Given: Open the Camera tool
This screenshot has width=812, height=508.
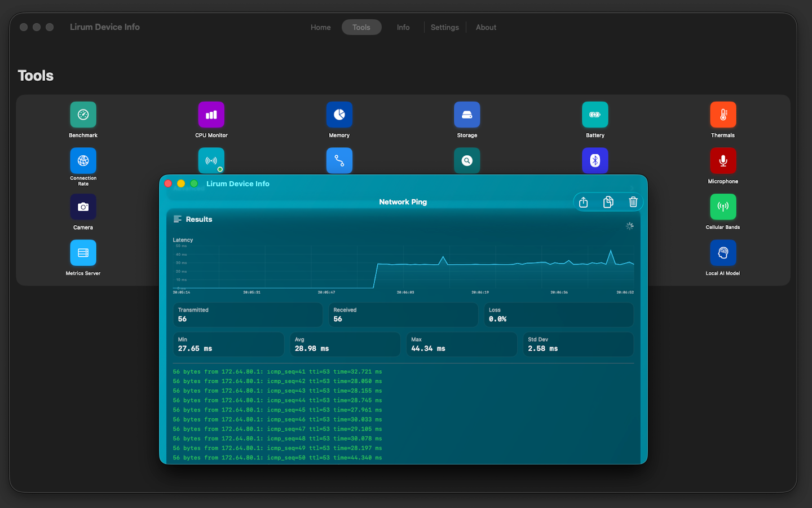Looking at the screenshot, I should [83, 207].
